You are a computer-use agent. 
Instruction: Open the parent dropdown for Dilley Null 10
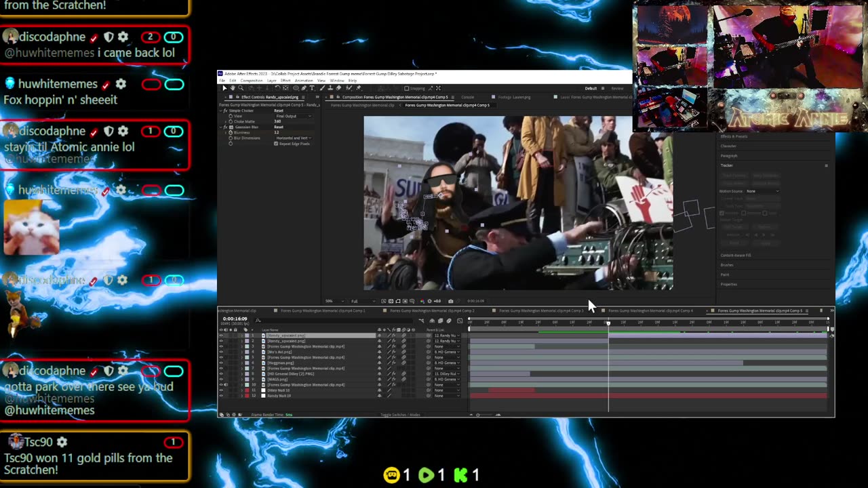pyautogui.click(x=447, y=390)
